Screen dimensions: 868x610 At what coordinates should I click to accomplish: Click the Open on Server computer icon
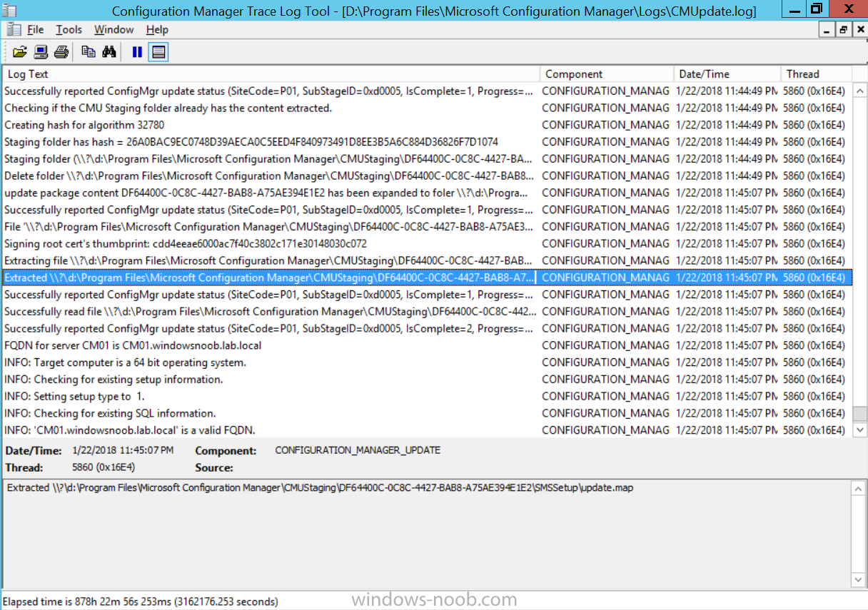pyautogui.click(x=41, y=51)
